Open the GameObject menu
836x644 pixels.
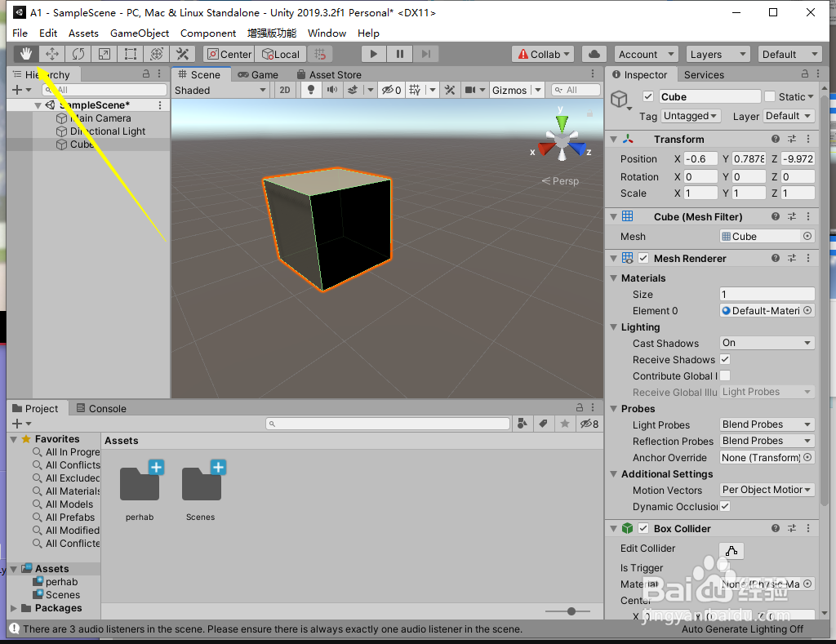[140, 33]
